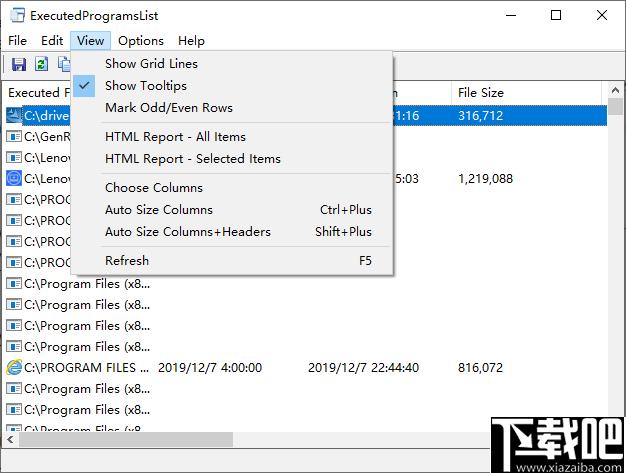Click the icon of C:\drive row
Image resolution: width=626 pixels, height=473 pixels.
14,115
